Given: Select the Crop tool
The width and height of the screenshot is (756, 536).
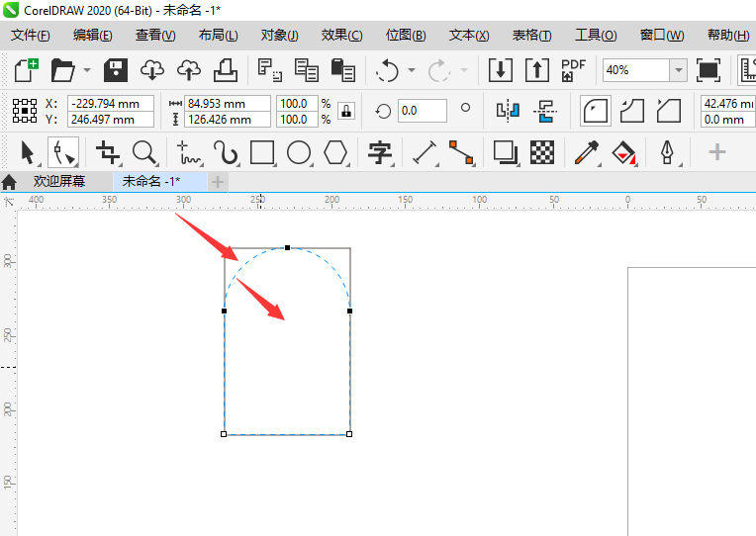Looking at the screenshot, I should (107, 153).
